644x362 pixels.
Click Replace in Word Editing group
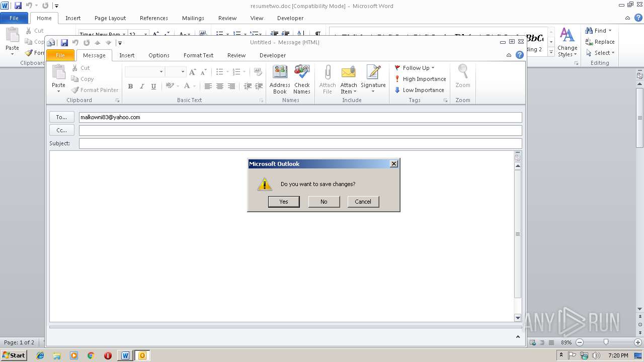(x=600, y=42)
